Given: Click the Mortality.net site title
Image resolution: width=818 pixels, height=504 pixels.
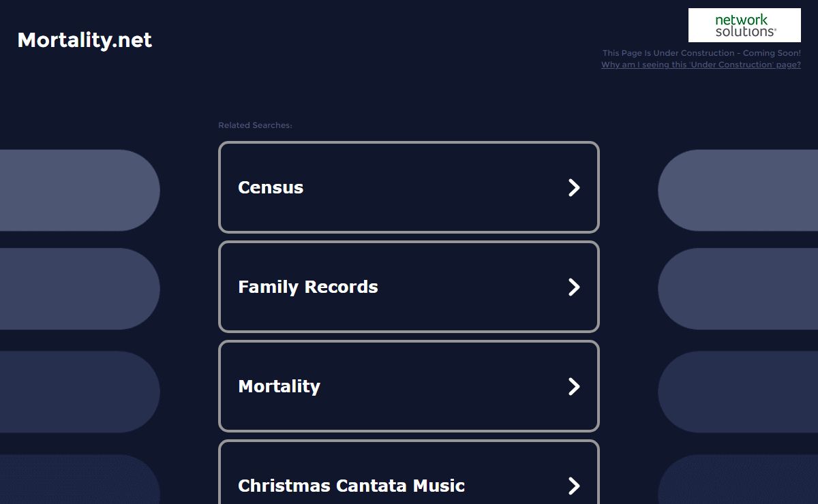Looking at the screenshot, I should pos(85,40).
